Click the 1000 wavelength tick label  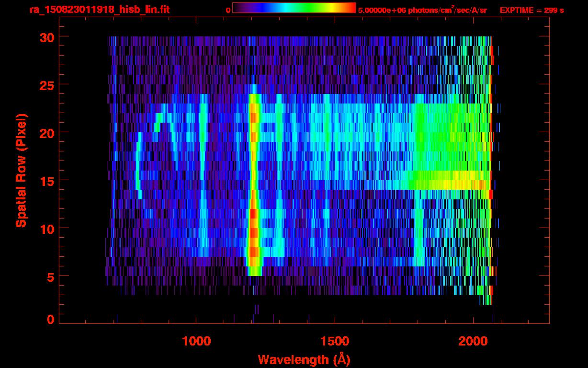click(x=196, y=341)
